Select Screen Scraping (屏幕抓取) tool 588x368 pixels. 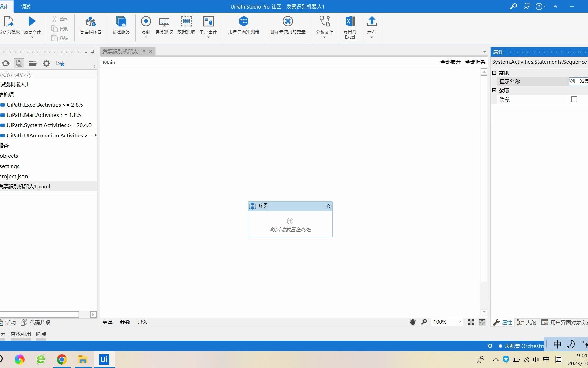pyautogui.click(x=164, y=25)
